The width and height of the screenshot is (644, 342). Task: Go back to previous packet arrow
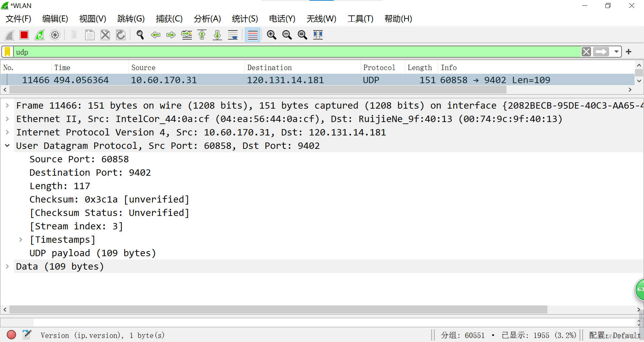tap(156, 35)
